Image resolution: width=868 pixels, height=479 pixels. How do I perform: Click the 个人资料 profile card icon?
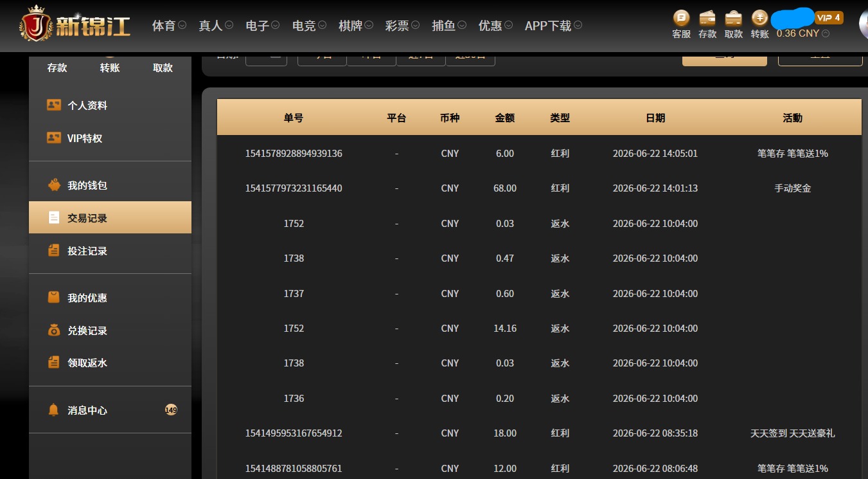[54, 105]
